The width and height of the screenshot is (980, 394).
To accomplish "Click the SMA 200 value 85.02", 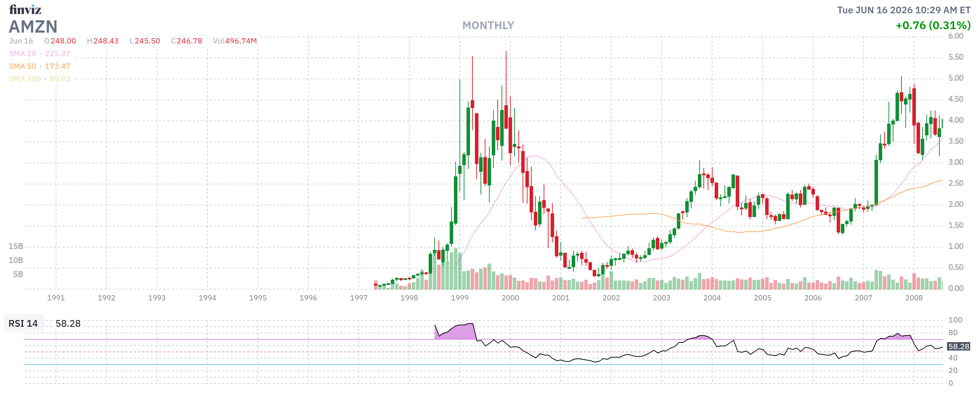I will tap(60, 79).
